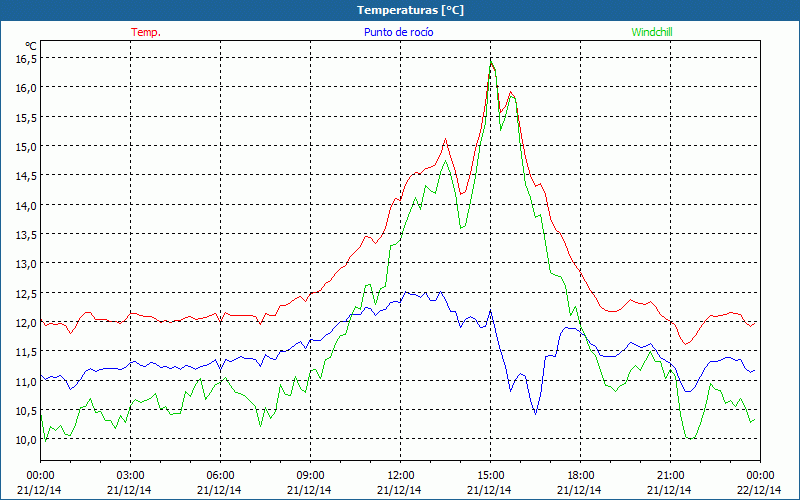Click the 09:00 time axis label
The width and height of the screenshot is (800, 500).
pyautogui.click(x=310, y=476)
